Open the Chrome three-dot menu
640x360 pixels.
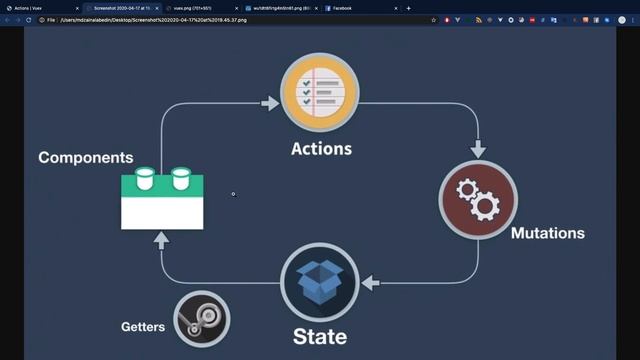pos(633,20)
